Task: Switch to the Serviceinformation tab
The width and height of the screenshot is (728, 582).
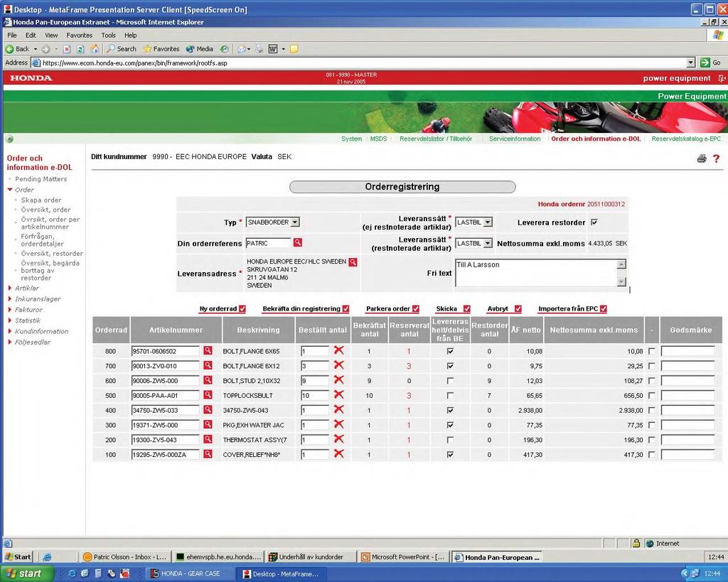Action: point(515,139)
